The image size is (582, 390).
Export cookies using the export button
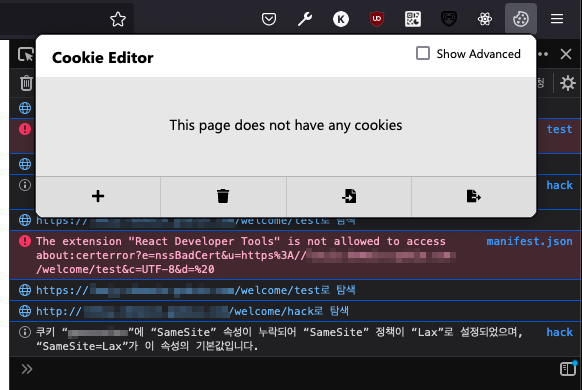tap(474, 196)
